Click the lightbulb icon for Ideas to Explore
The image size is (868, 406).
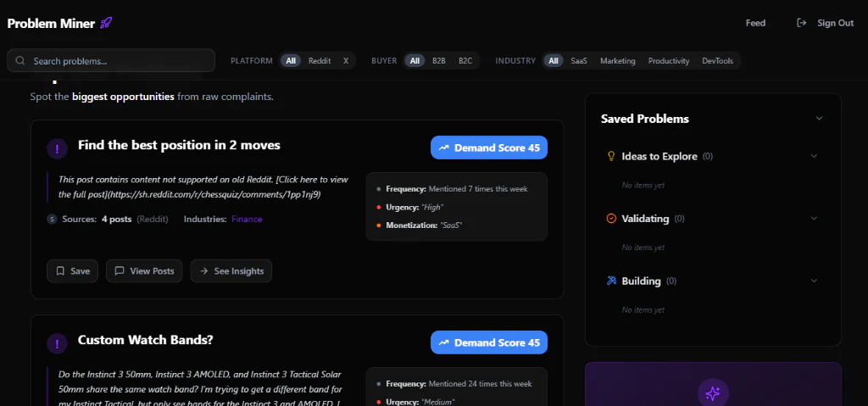pos(610,156)
